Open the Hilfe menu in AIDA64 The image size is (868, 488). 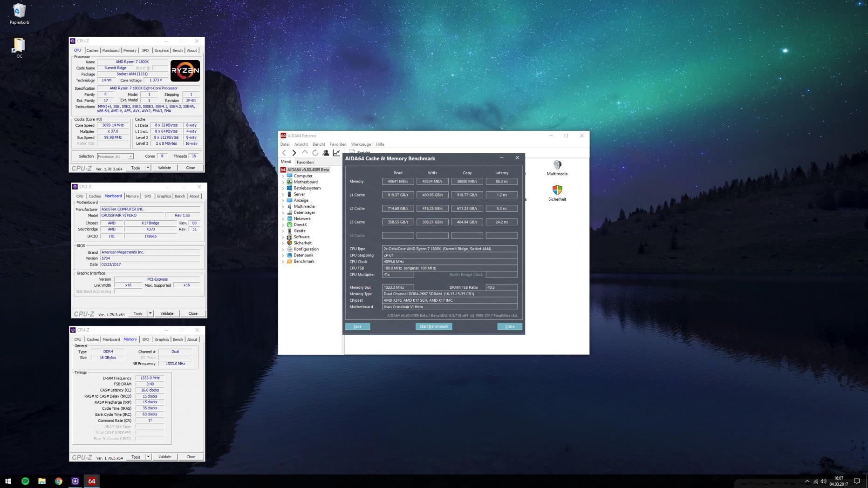click(380, 144)
